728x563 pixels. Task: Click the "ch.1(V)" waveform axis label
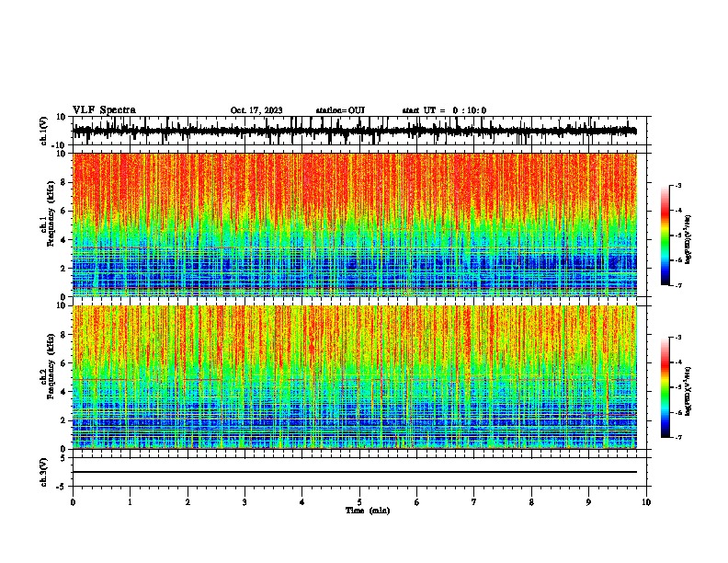(x=44, y=131)
